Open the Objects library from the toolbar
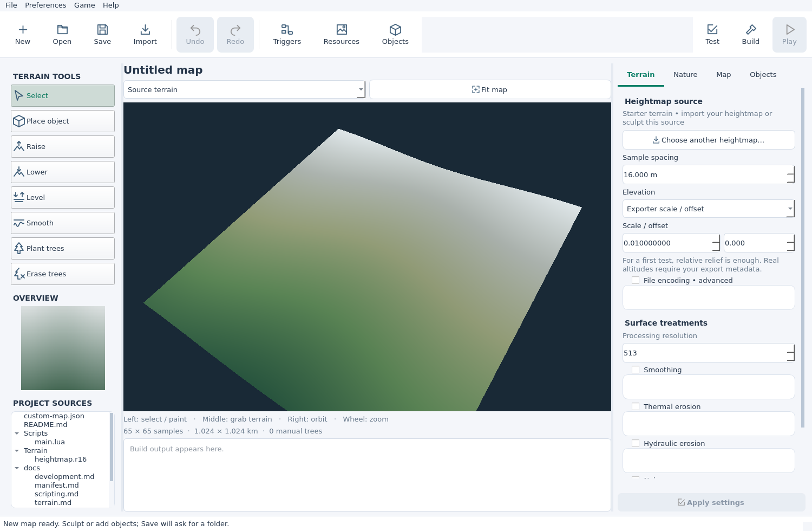812x531 pixels. 395,35
